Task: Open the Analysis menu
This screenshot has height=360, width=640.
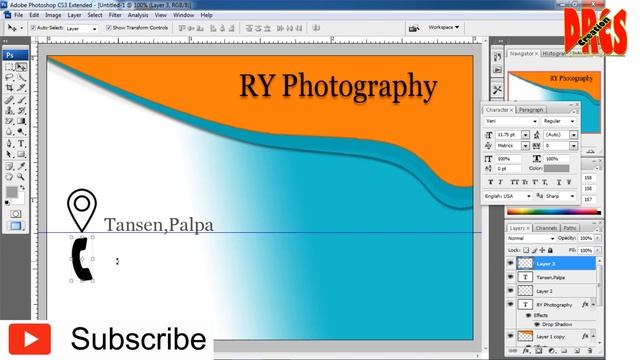Action: click(138, 15)
